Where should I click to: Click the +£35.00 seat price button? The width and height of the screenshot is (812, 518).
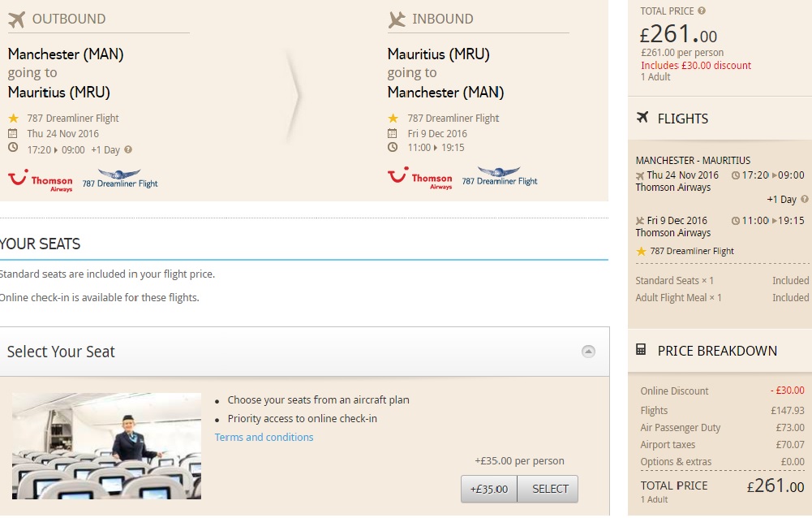click(x=489, y=489)
